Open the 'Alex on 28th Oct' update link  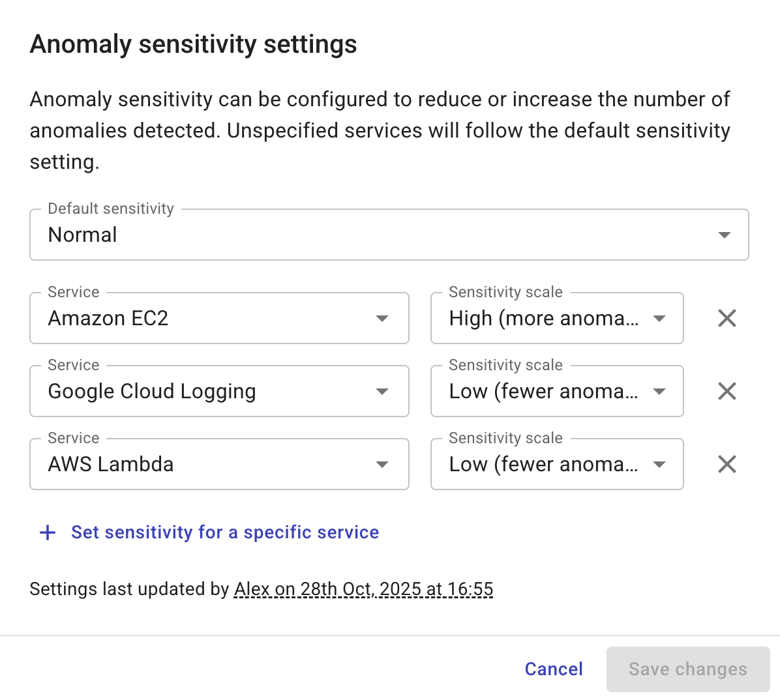[x=363, y=589]
